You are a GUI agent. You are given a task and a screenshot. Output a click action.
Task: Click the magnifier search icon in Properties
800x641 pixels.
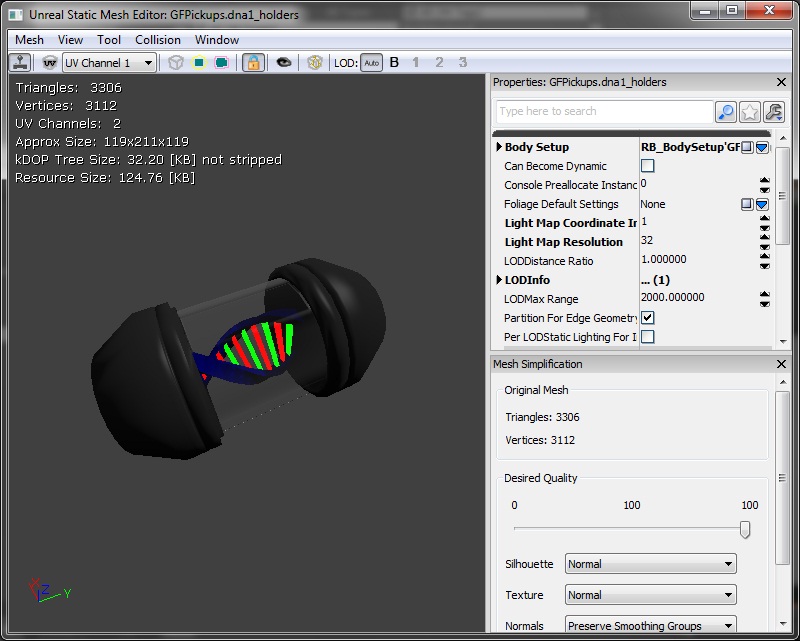tap(726, 112)
